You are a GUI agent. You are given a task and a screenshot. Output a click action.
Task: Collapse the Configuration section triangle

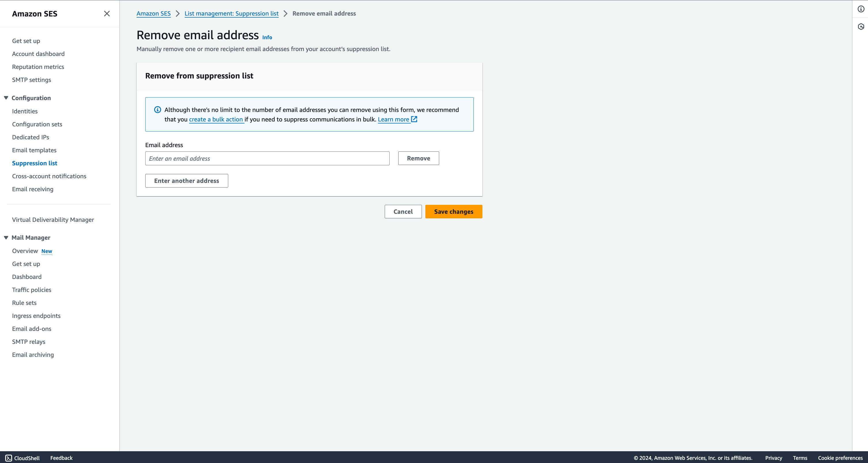(6, 98)
